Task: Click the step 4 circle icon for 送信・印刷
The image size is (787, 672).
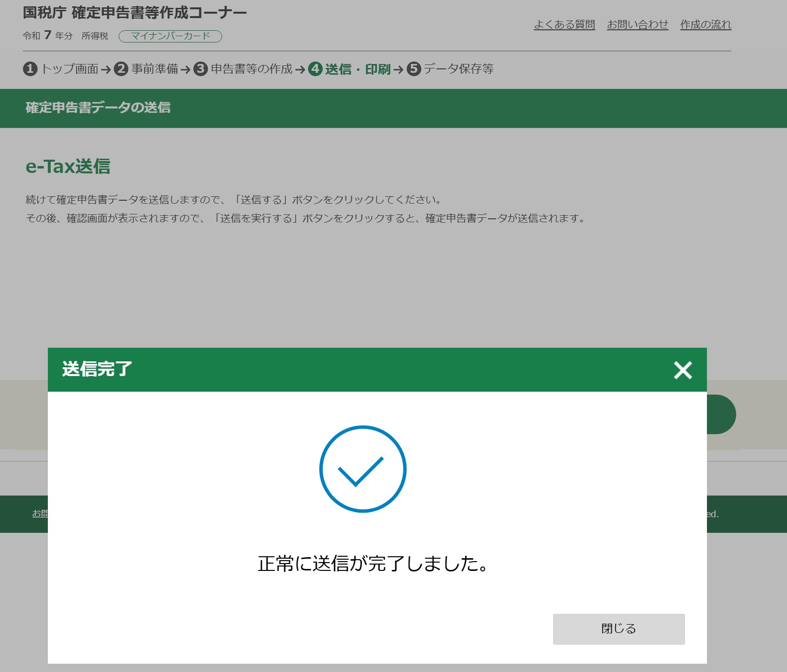Action: click(315, 69)
